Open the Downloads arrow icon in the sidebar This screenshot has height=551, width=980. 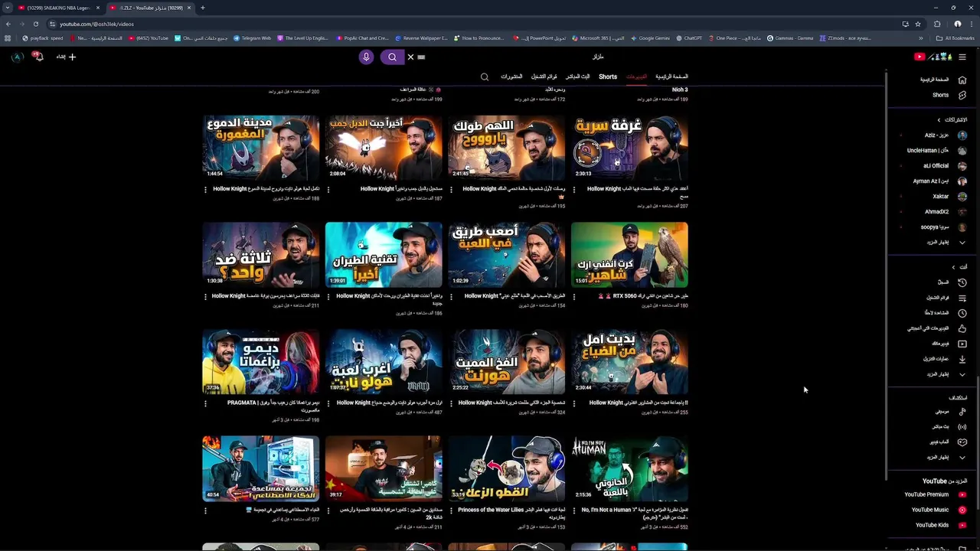[962, 359]
